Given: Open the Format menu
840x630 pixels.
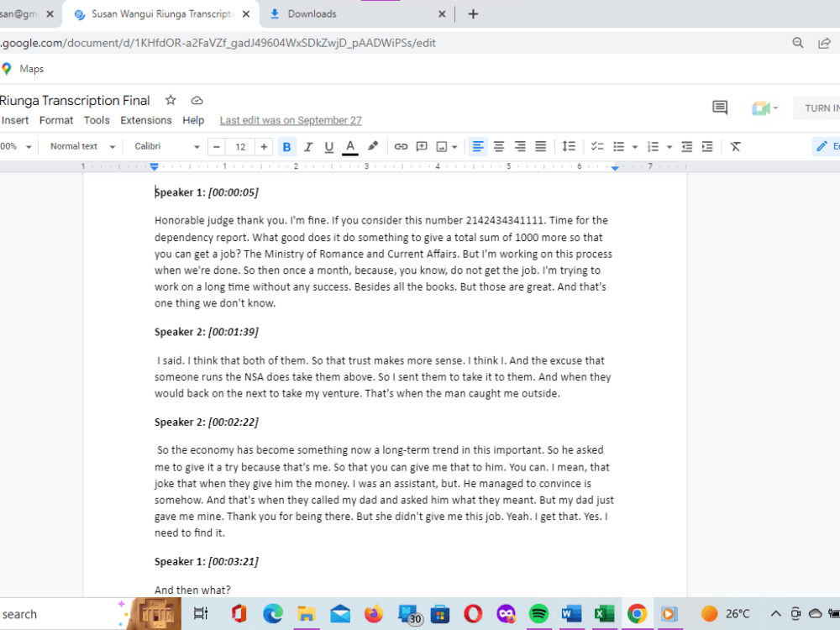Looking at the screenshot, I should click(55, 120).
